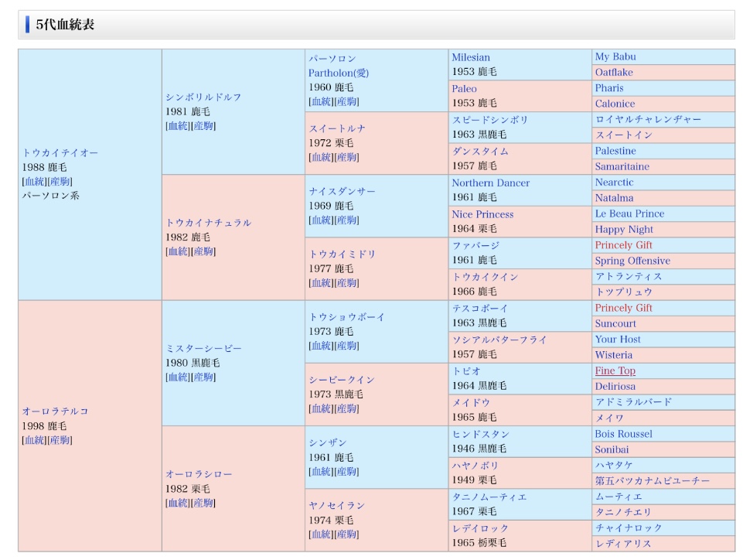Open the 第五バツカナムビユーチー link

click(652, 481)
